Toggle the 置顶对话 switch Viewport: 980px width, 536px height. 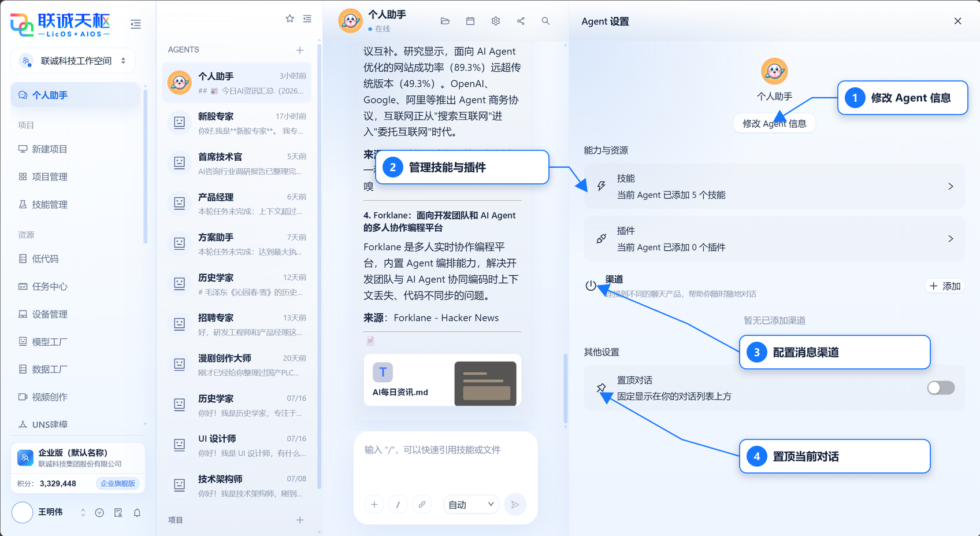pyautogui.click(x=941, y=388)
